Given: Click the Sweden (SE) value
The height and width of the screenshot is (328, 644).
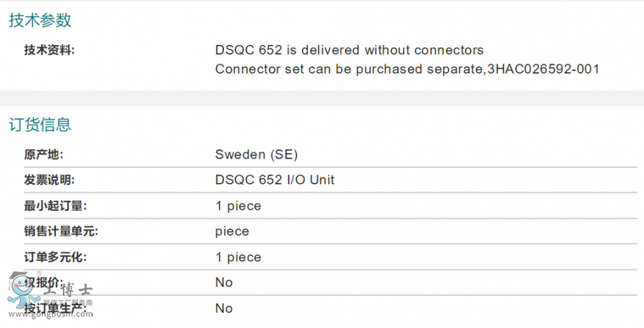Looking at the screenshot, I should point(256,154).
